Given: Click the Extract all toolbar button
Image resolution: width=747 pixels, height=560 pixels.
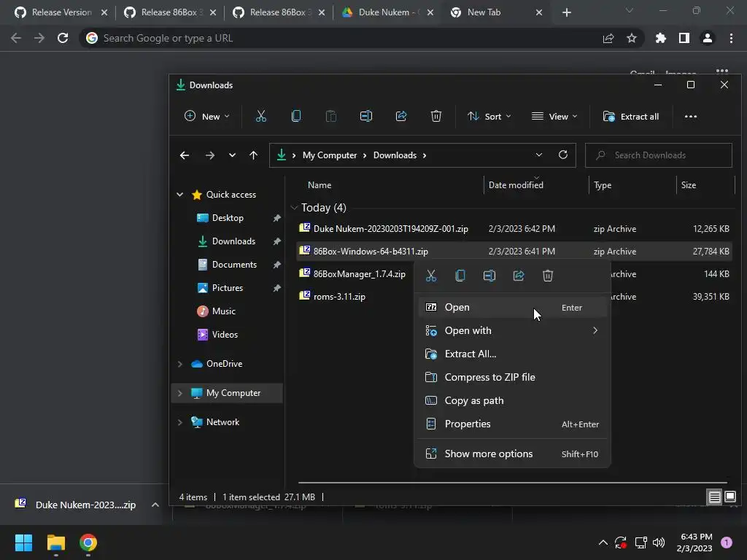Looking at the screenshot, I should (x=631, y=117).
